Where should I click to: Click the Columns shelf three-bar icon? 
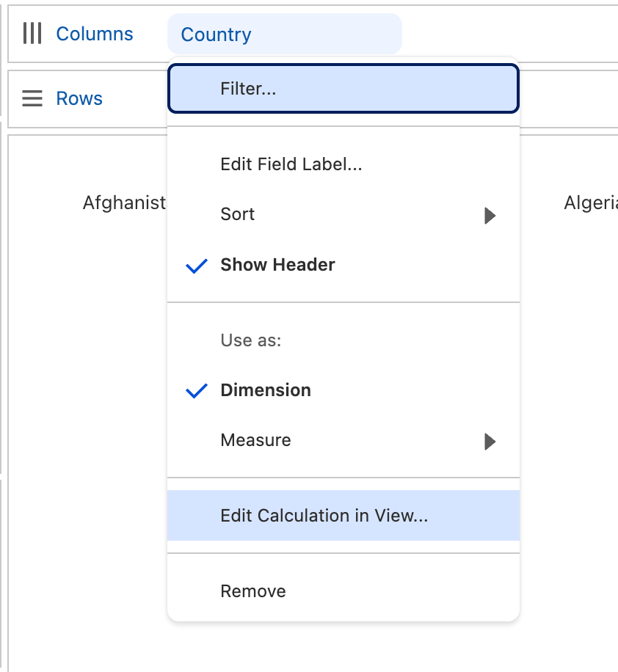32,34
